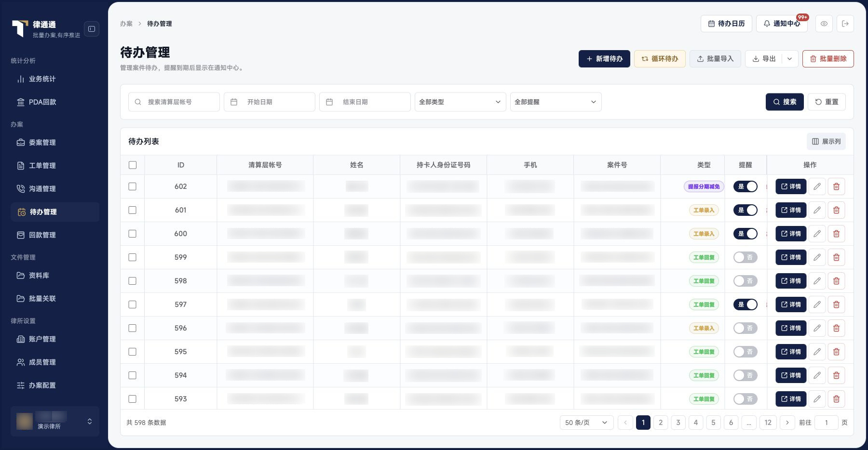Toggle reminder switch in row 597
Viewport: 868px width, 450px height.
[746, 304]
